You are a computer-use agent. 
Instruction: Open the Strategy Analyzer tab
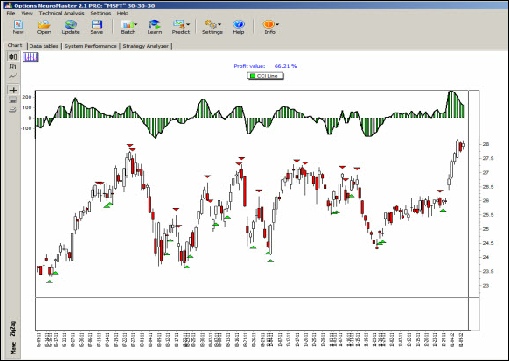tap(145, 46)
